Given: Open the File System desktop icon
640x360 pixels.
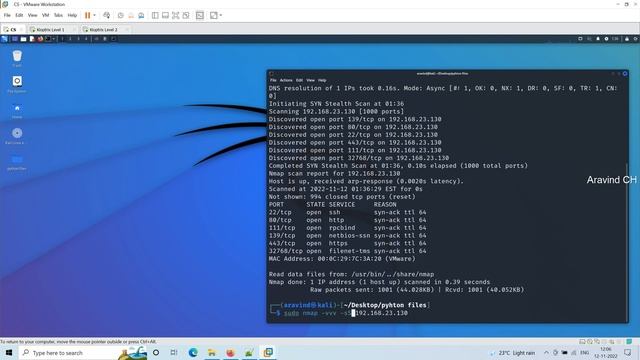Looking at the screenshot, I should (x=17, y=84).
